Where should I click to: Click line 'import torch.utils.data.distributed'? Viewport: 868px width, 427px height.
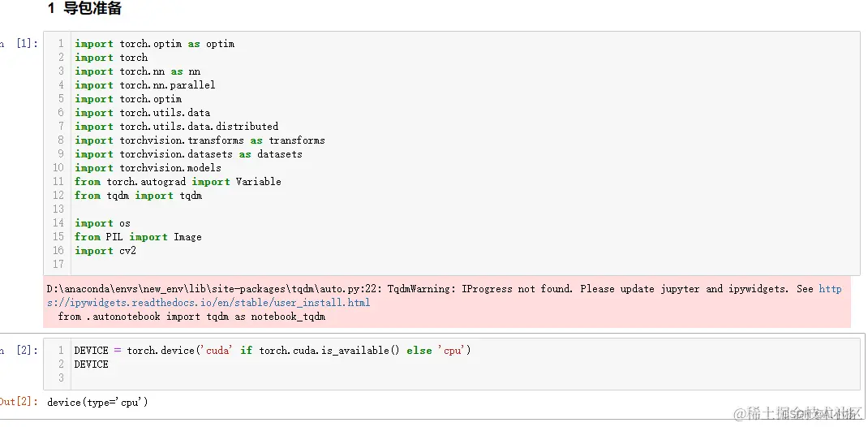(177, 127)
